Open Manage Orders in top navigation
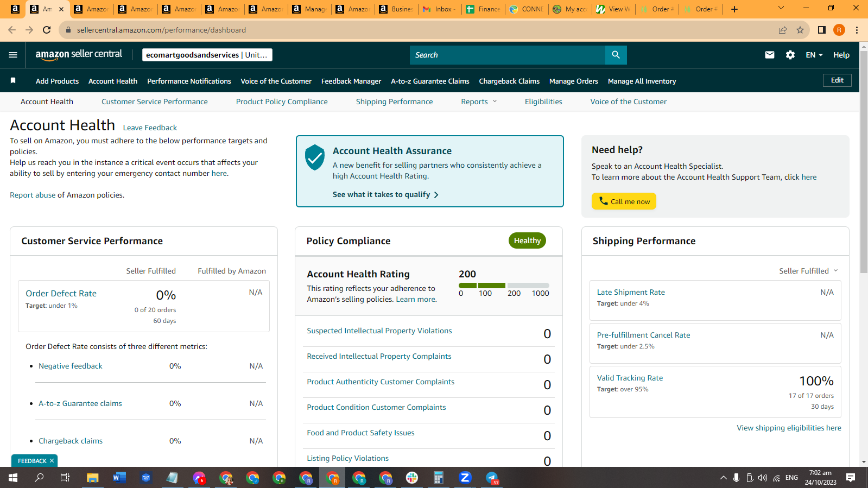Image resolution: width=868 pixels, height=488 pixels. (573, 81)
